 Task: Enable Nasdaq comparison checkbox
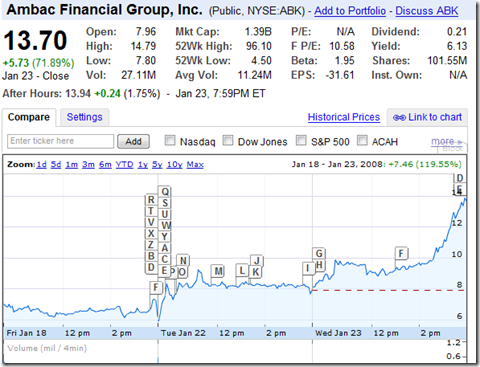[170, 141]
